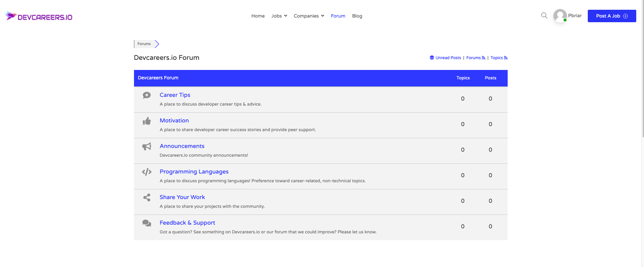Open the Pbriar username menu
This screenshot has height=267, width=644.
point(575,15)
